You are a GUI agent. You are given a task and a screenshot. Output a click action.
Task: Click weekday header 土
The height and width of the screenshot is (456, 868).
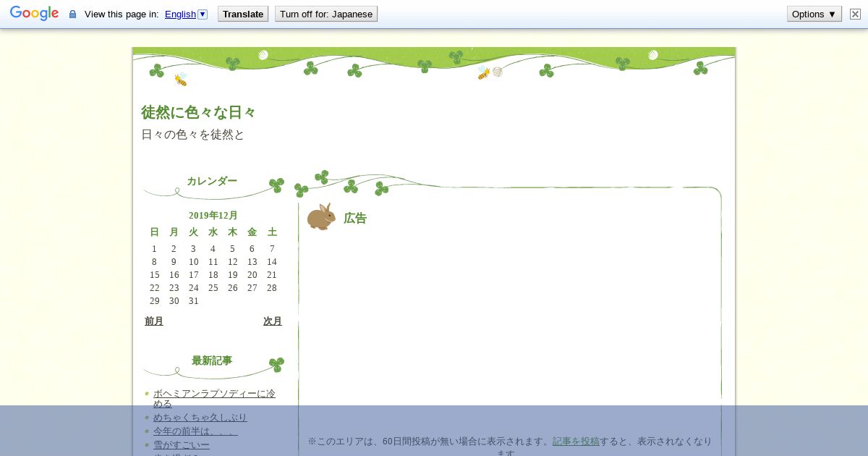[272, 232]
